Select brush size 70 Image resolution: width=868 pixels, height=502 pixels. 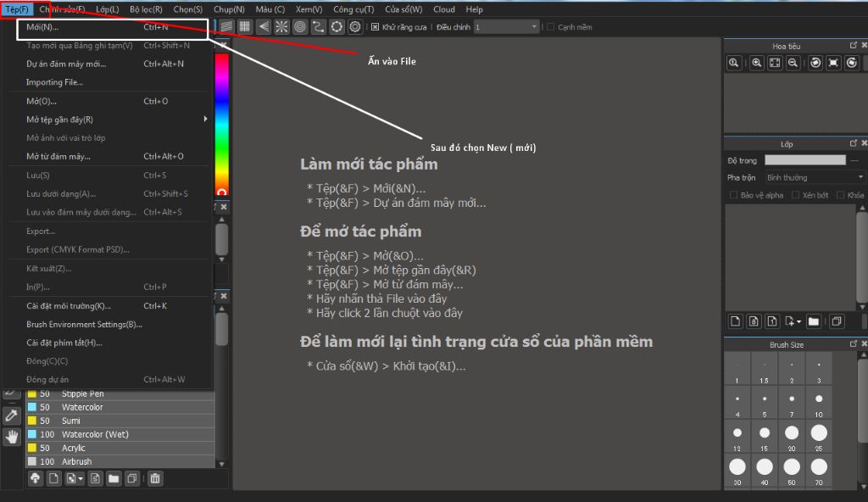pos(819,471)
